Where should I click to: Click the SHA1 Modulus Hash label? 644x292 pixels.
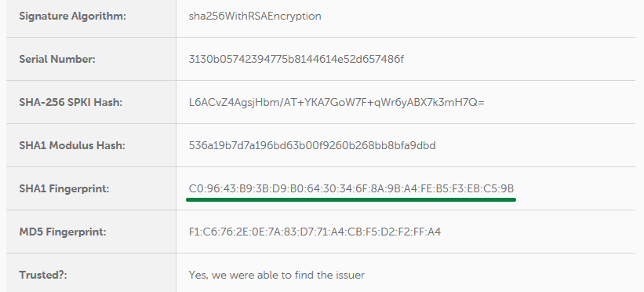(72, 145)
